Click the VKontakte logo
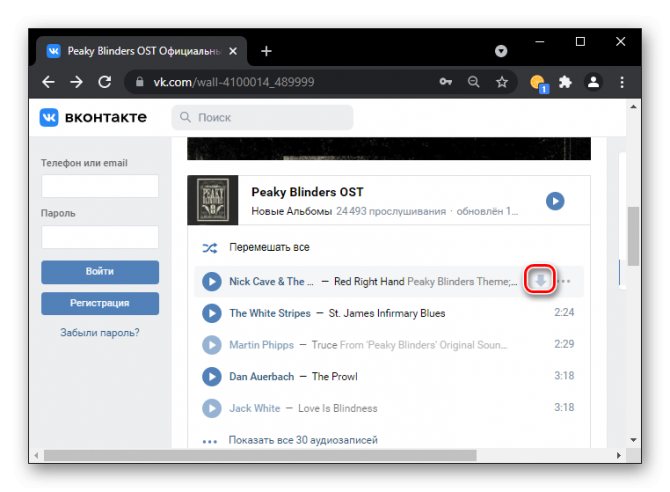Screen dimensions: 670x492 tap(93, 117)
